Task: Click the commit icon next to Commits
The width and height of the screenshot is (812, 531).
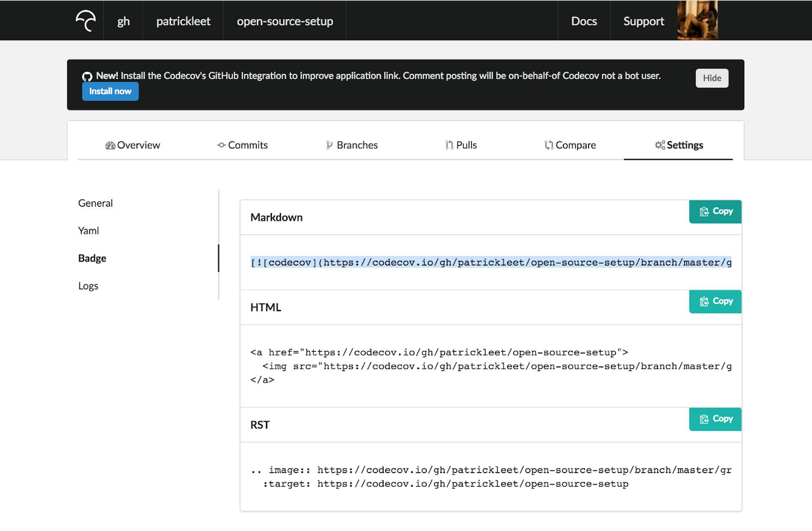Action: pyautogui.click(x=221, y=145)
